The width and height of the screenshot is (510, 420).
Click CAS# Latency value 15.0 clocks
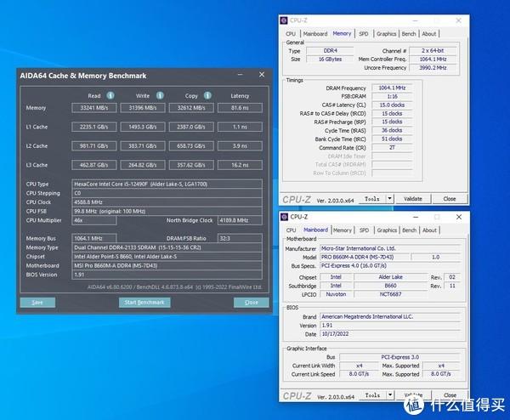[392, 105]
